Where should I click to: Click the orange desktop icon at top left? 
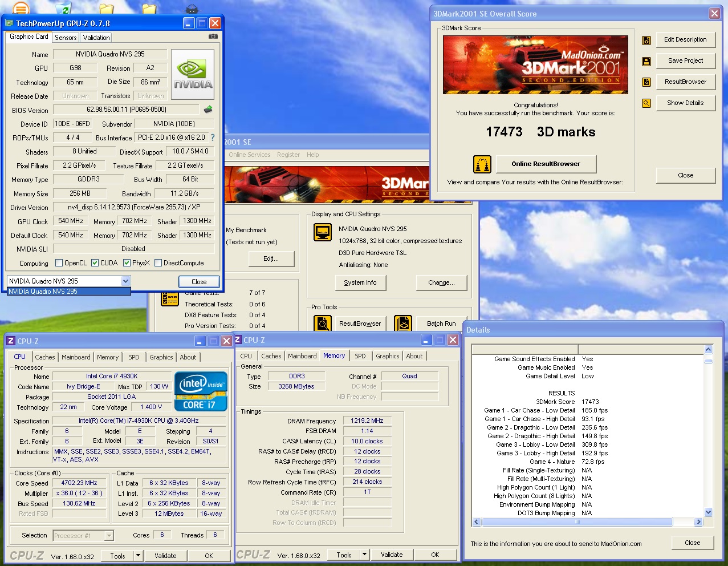[x=21, y=8]
